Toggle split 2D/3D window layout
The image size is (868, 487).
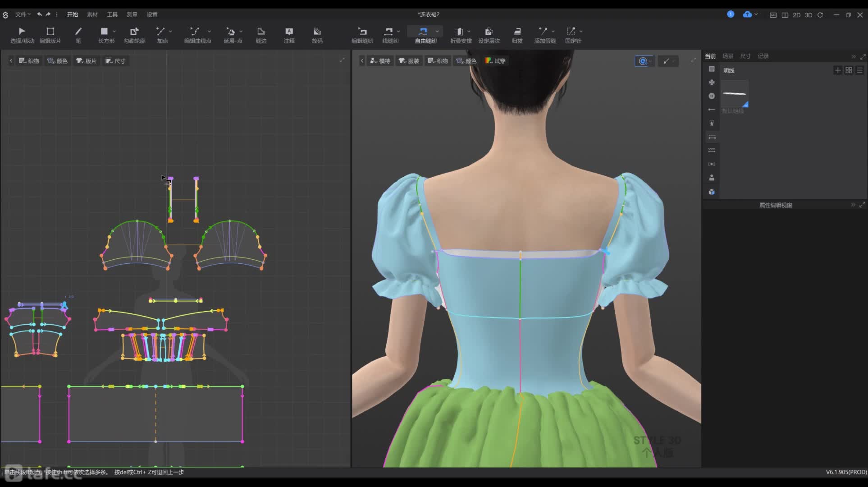pos(785,15)
